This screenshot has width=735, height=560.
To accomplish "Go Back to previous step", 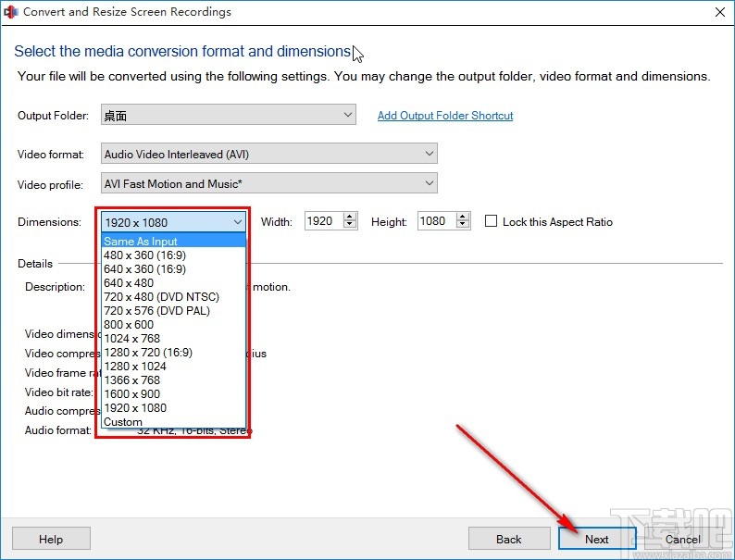I will 509,539.
